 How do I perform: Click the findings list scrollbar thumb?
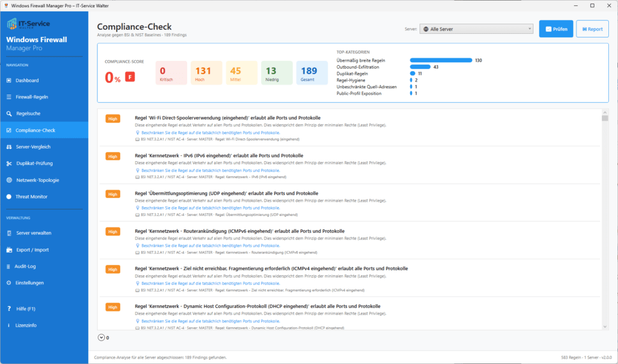click(x=605, y=118)
